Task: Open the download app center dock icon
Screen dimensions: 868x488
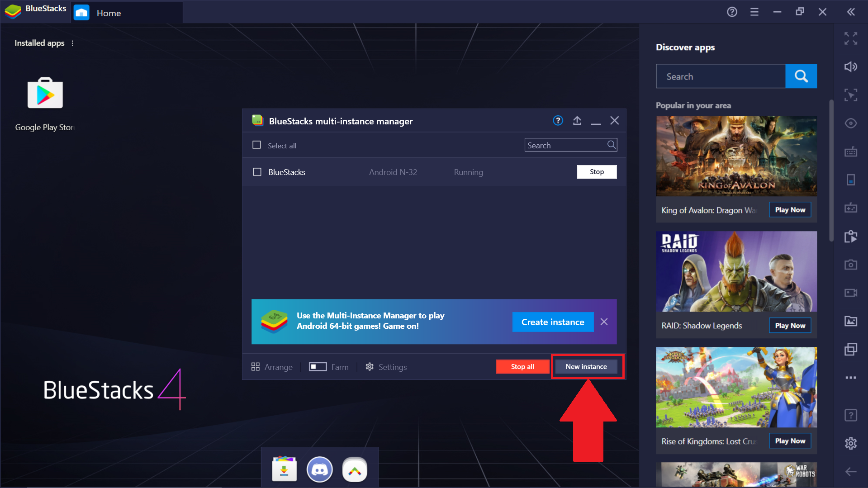Action: point(284,469)
